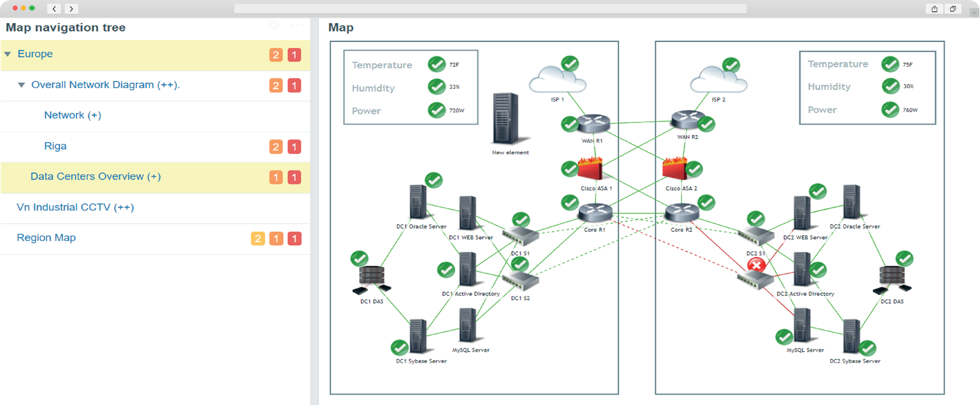Image resolution: width=980 pixels, height=405 pixels.
Task: Open the Riga map entry
Action: [x=55, y=146]
